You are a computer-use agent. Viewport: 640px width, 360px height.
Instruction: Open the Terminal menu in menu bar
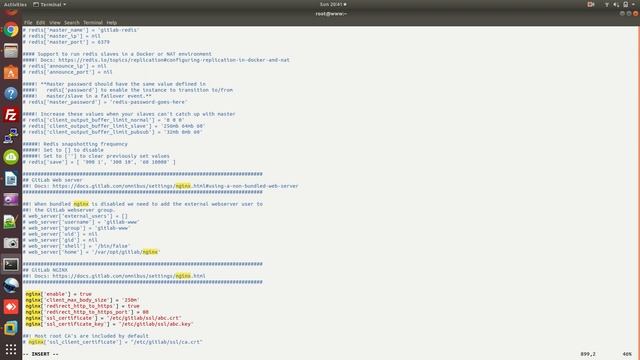coord(93,22)
